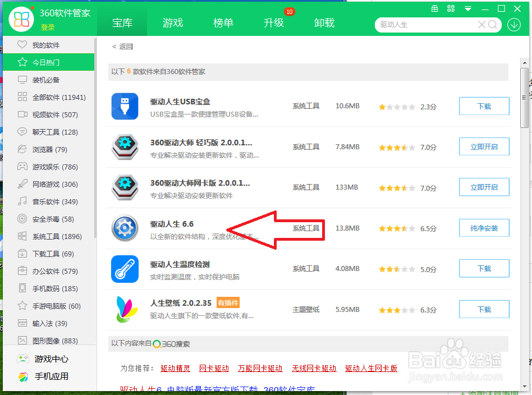Switch to the 升级 tab
Image resolution: width=532 pixels, height=395 pixels.
tap(274, 23)
